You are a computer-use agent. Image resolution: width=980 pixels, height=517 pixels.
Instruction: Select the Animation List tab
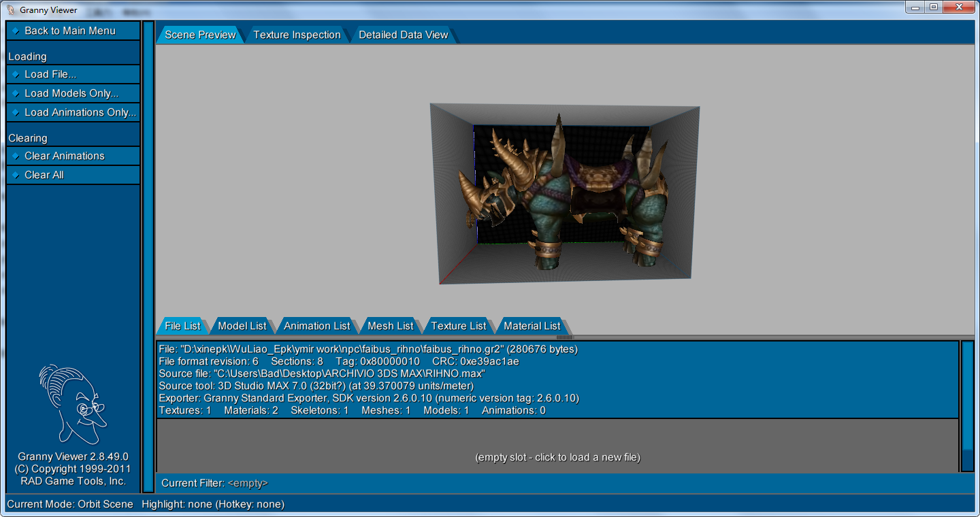(316, 326)
